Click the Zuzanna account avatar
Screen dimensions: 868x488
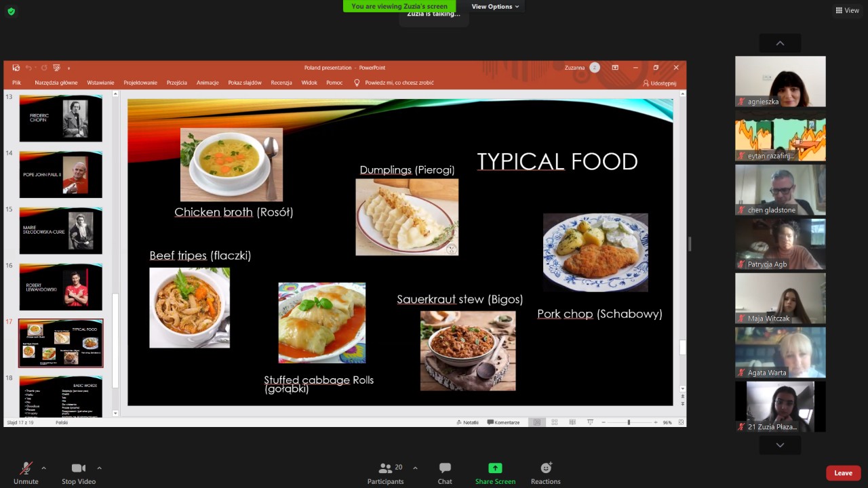click(x=595, y=68)
